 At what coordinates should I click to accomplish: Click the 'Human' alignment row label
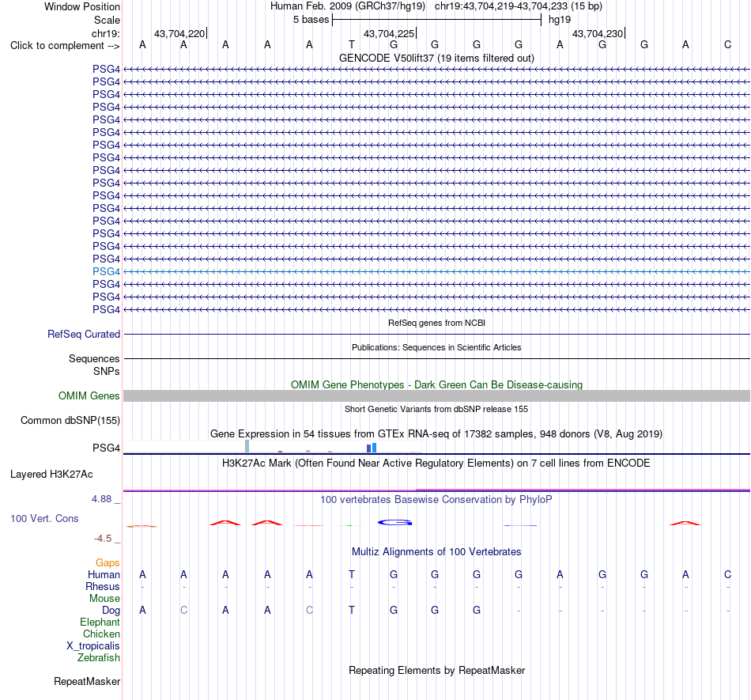104,574
